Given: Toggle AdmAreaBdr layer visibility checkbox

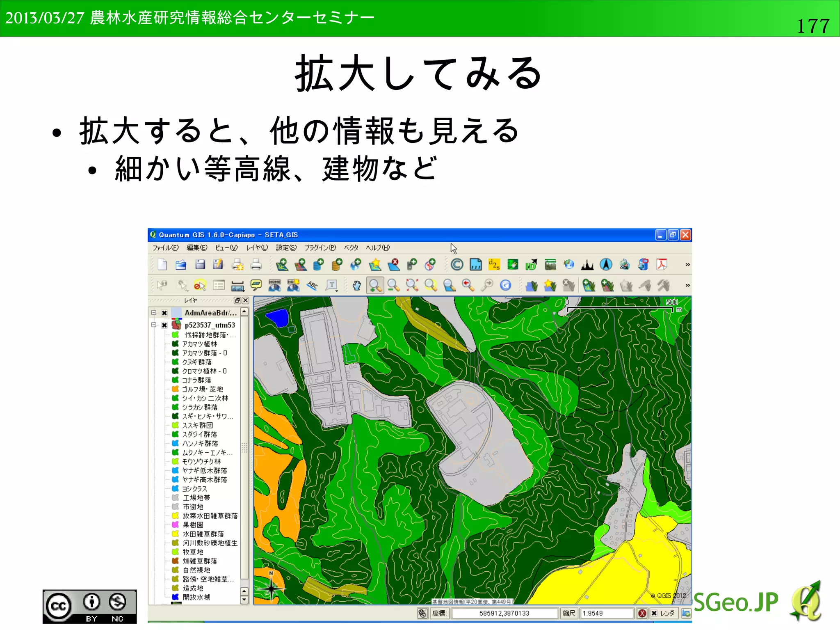Looking at the screenshot, I should (x=164, y=313).
